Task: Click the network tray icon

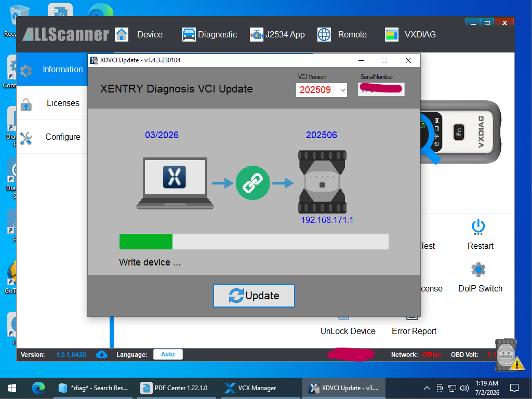Action: click(452, 388)
